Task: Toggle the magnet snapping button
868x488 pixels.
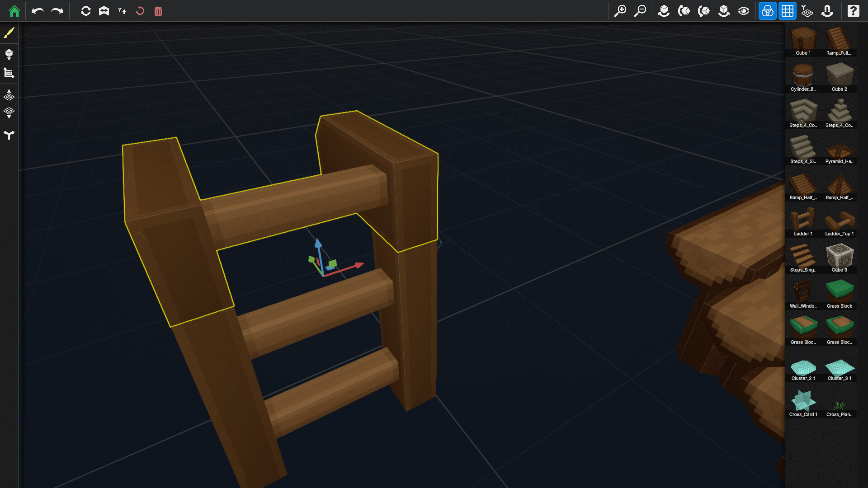Action: [x=827, y=11]
